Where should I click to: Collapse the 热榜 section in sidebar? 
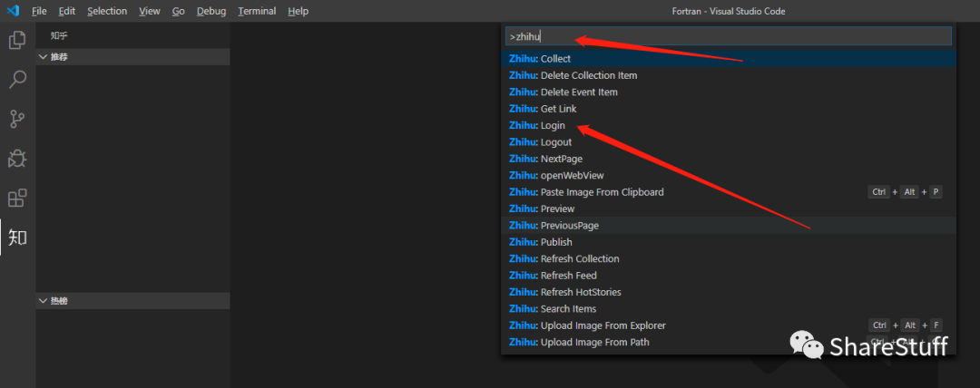(132, 301)
